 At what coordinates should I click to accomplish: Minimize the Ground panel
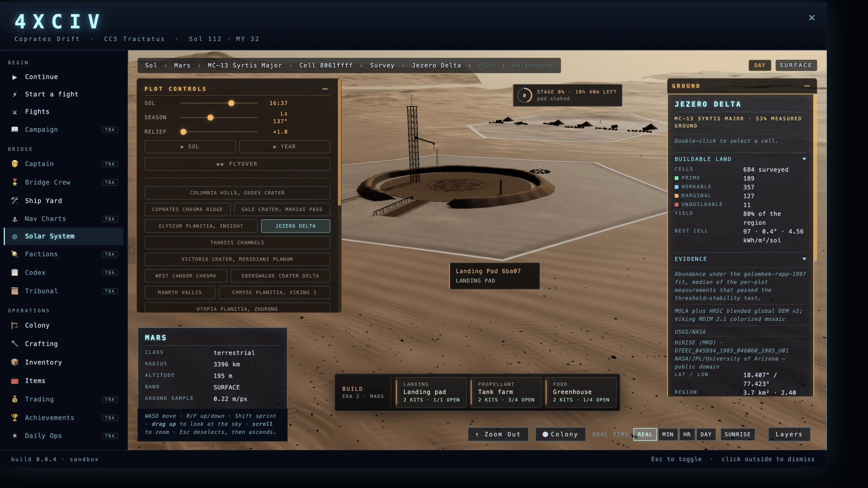[807, 86]
